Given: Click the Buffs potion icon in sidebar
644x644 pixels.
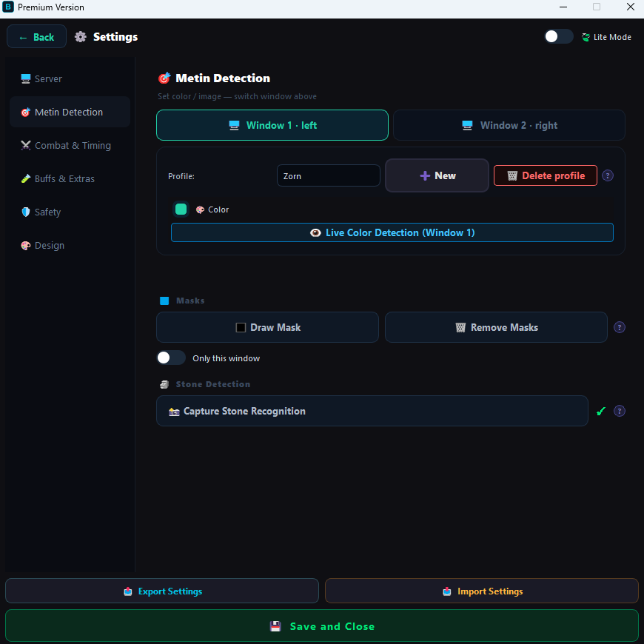Looking at the screenshot, I should click(x=26, y=178).
